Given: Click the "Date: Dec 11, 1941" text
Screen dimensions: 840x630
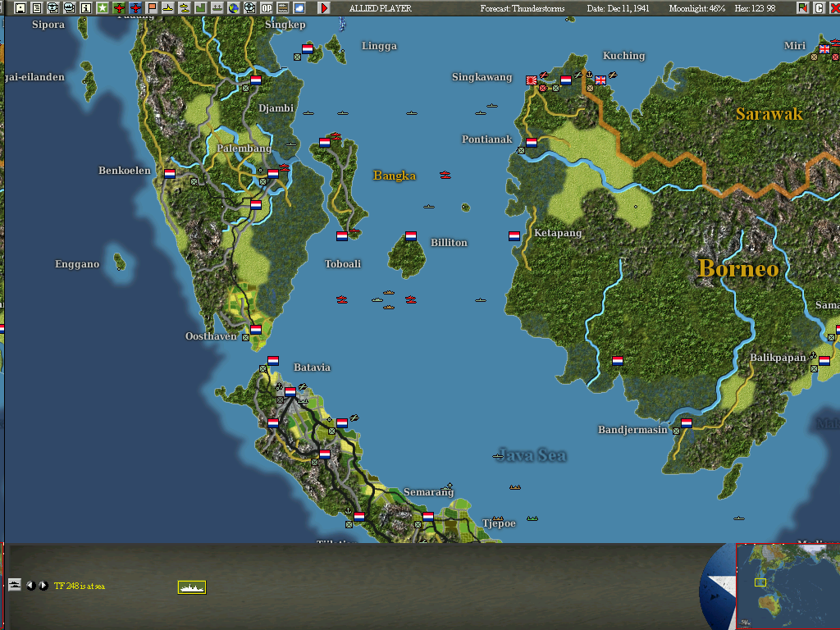Looking at the screenshot, I should (618, 8).
